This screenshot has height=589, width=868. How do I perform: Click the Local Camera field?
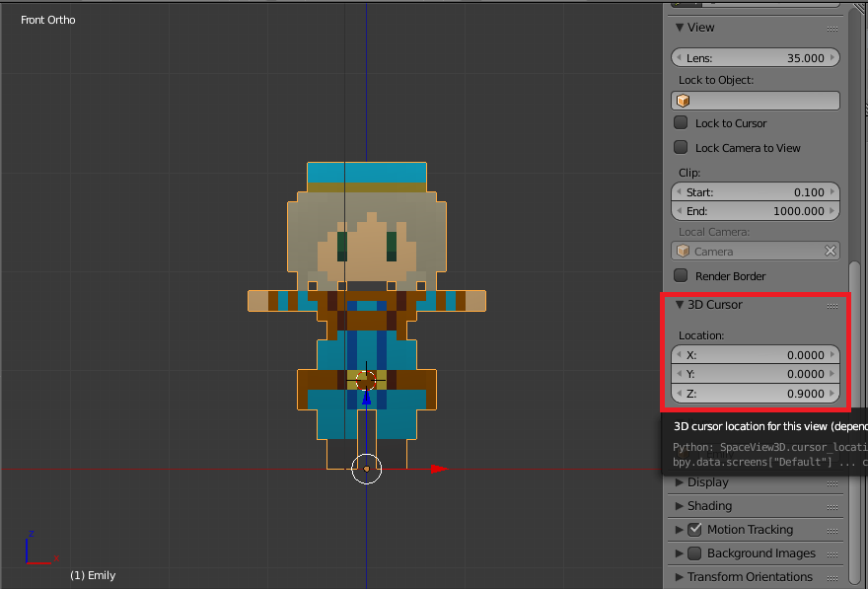point(756,251)
